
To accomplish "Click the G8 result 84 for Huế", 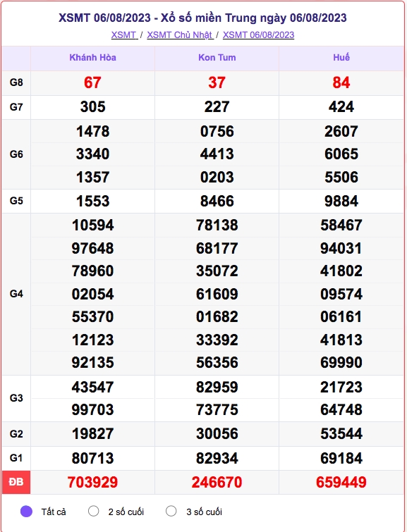I will [x=341, y=82].
